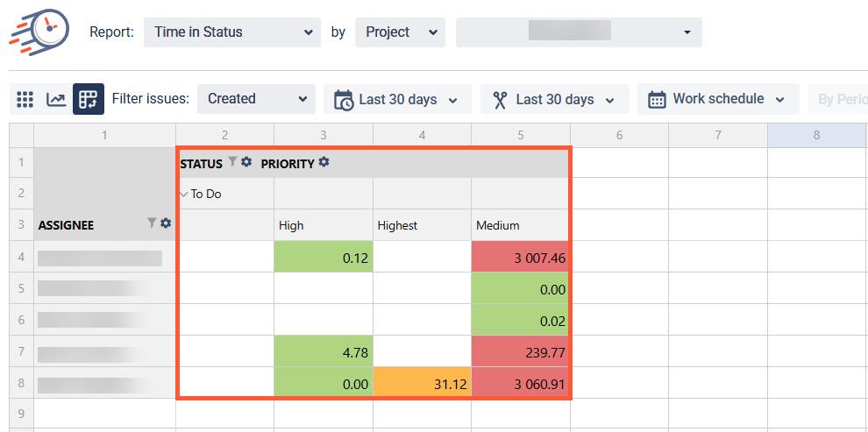The height and width of the screenshot is (432, 868).
Task: Select column header 6
Action: coord(619,135)
